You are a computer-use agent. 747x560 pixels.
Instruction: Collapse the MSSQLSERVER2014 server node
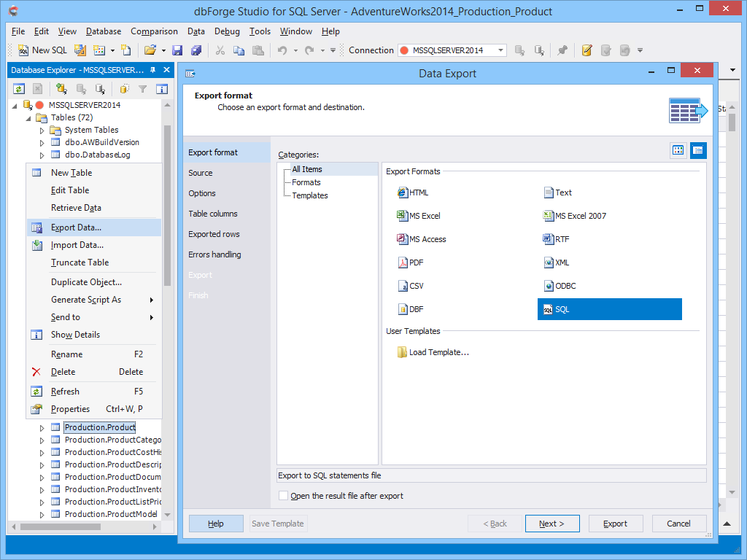[15, 105]
